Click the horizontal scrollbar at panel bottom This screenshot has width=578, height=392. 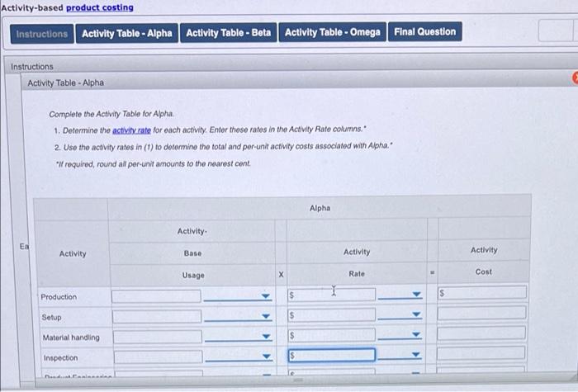(298, 380)
